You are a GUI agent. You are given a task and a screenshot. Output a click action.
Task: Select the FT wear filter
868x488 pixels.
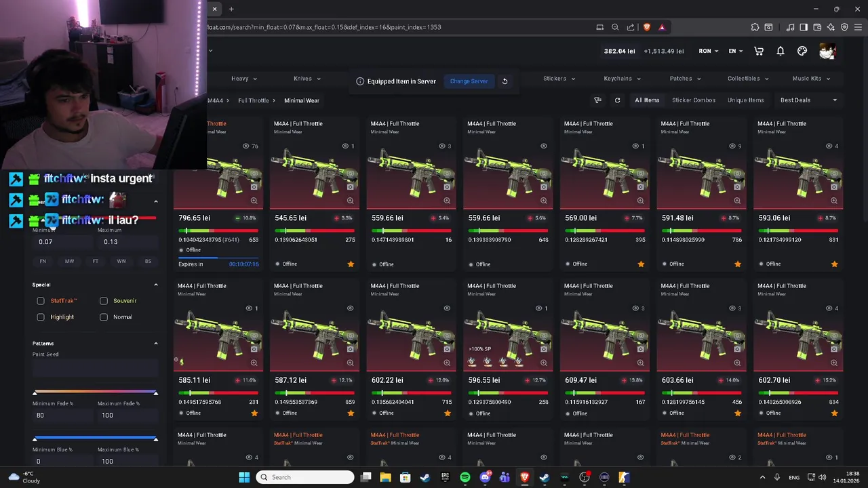pyautogui.click(x=96, y=261)
